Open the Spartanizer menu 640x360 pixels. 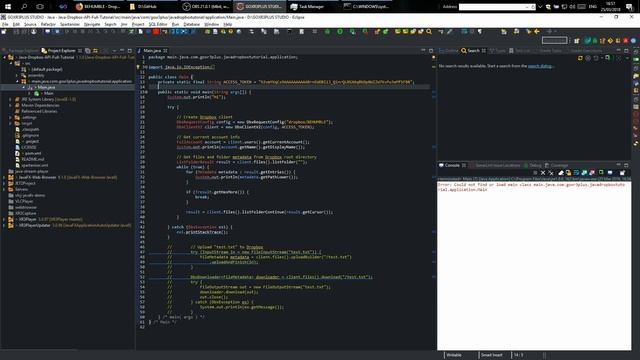click(70, 24)
